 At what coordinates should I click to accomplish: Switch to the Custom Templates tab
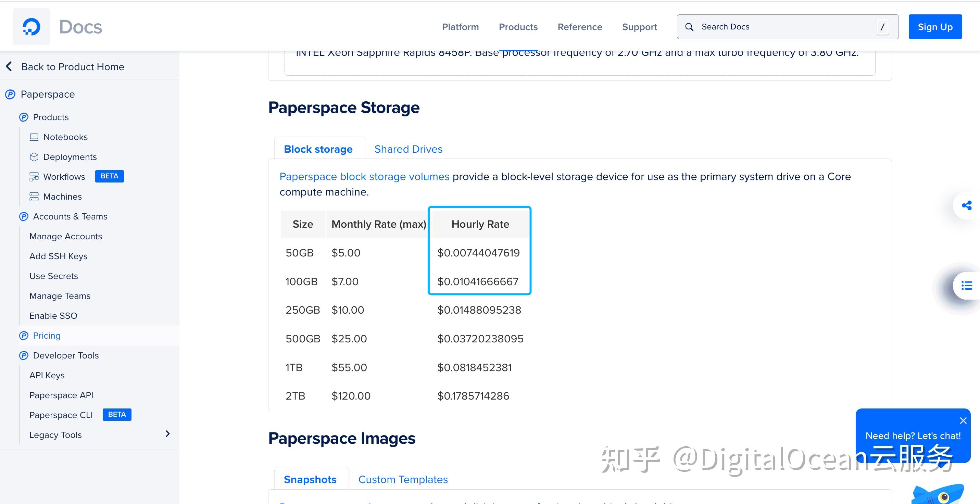pyautogui.click(x=403, y=479)
